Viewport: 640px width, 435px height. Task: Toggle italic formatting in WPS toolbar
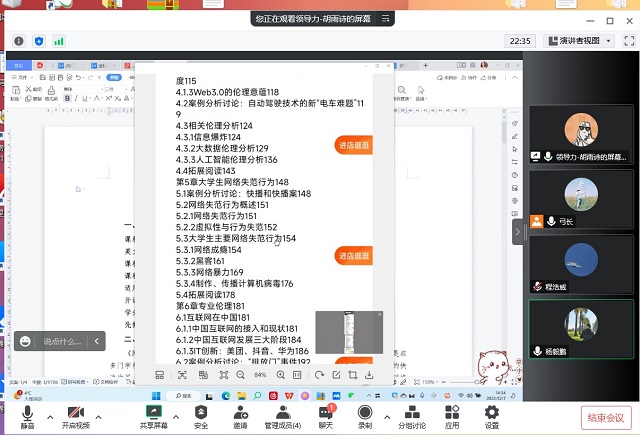(x=76, y=98)
